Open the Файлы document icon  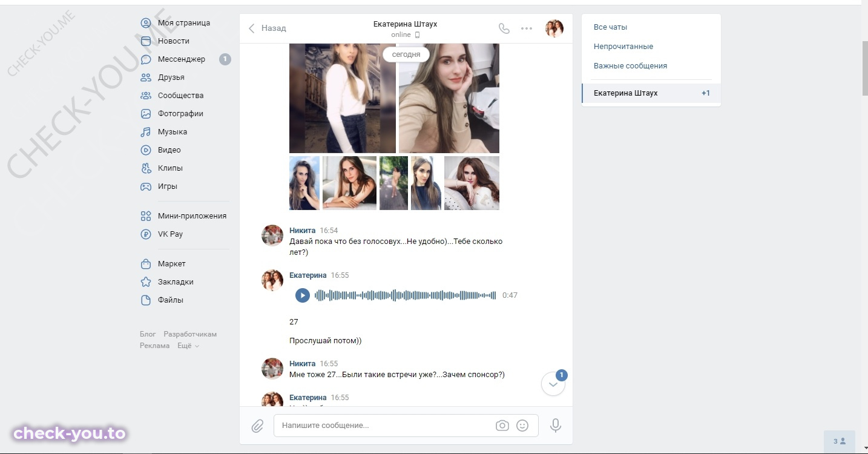click(x=146, y=300)
